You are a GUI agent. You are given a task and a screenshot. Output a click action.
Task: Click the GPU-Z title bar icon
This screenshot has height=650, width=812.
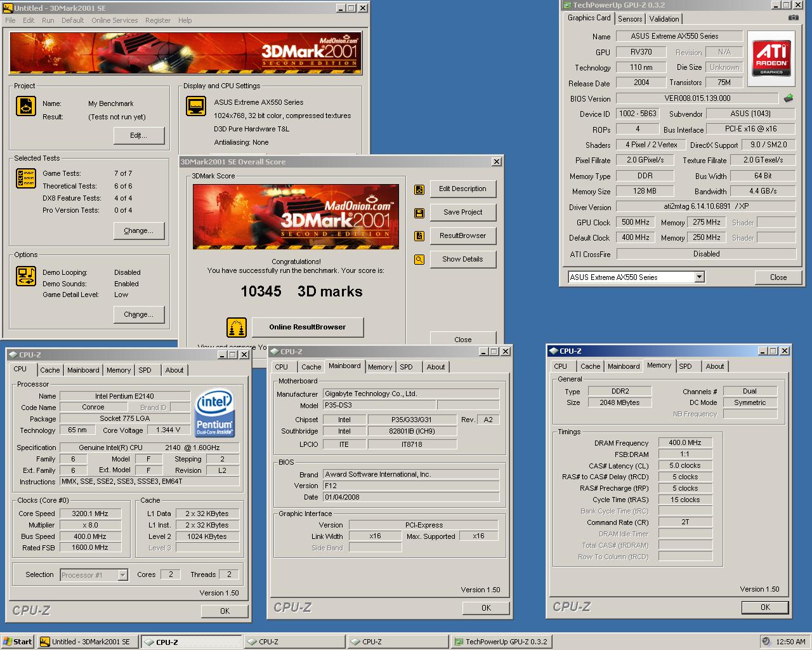567,5
